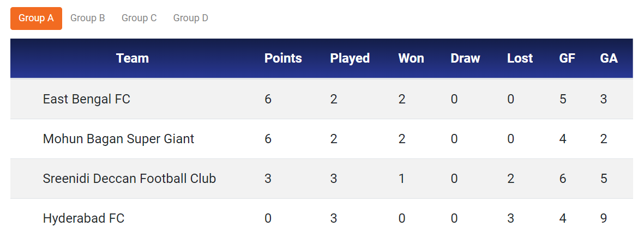
Task: Open the Group C tab
Action: pyautogui.click(x=139, y=18)
